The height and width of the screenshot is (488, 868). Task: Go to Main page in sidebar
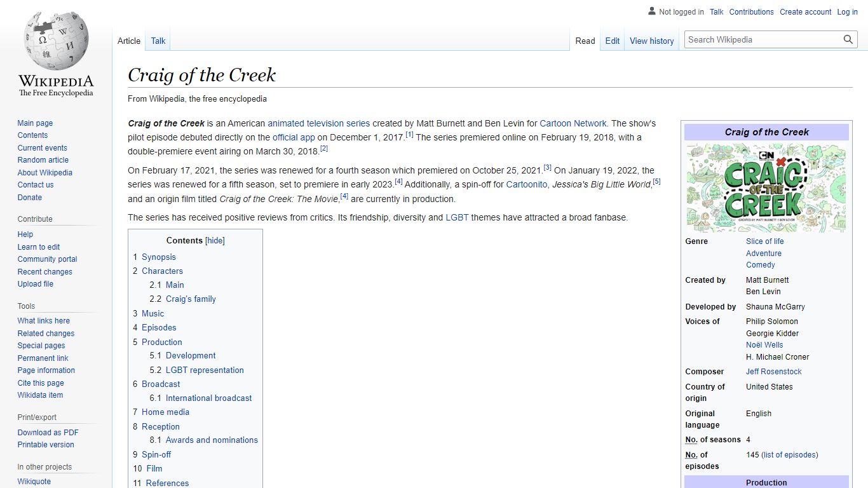click(35, 123)
